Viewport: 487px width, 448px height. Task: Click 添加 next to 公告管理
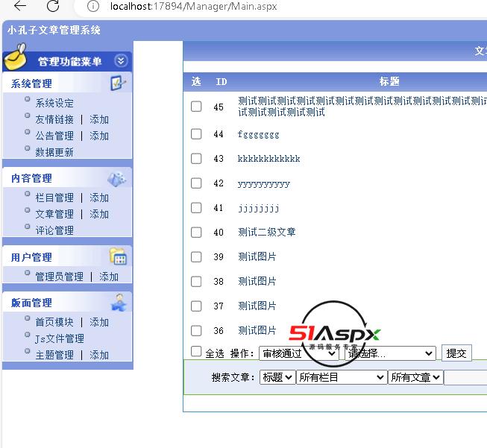99,136
